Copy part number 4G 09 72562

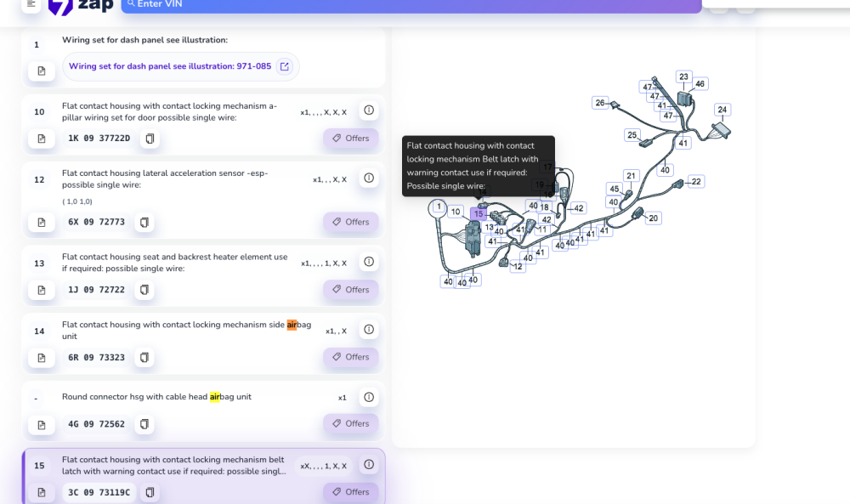(144, 424)
